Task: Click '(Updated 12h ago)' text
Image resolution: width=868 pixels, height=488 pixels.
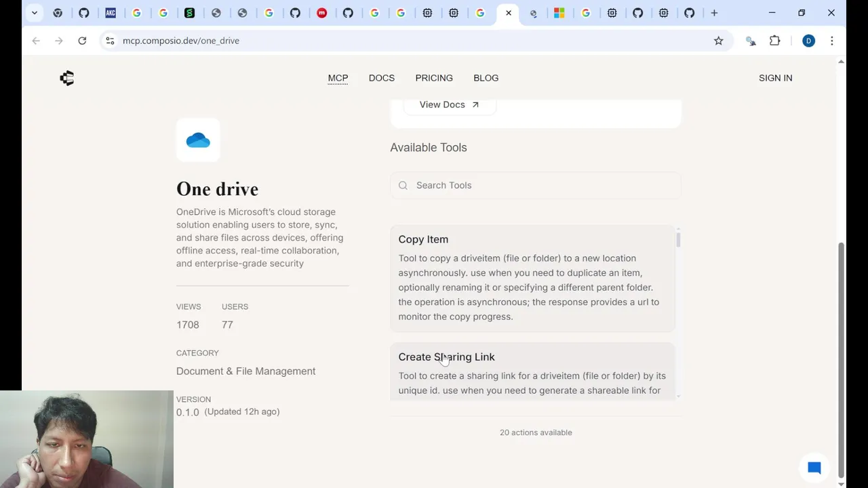Action: coord(242,411)
